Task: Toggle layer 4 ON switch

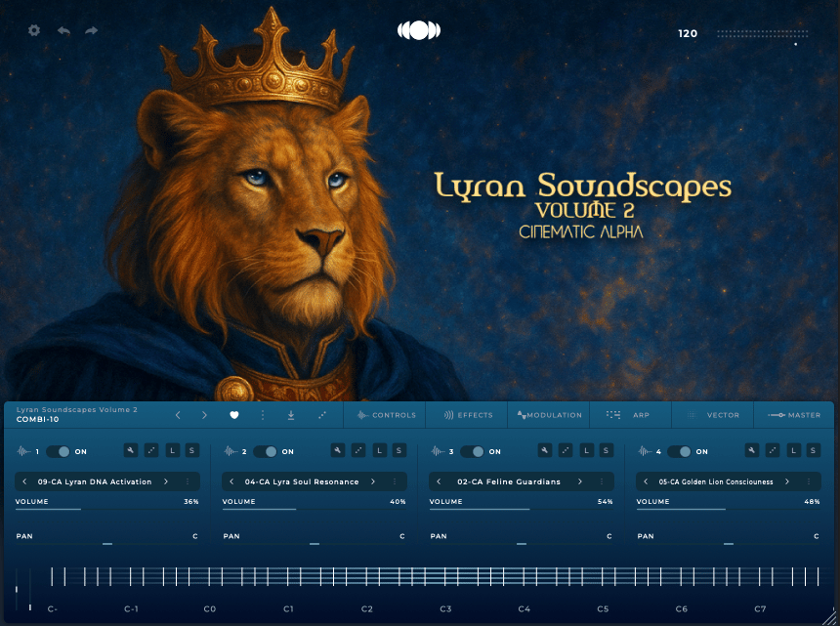Action: pyautogui.click(x=679, y=451)
